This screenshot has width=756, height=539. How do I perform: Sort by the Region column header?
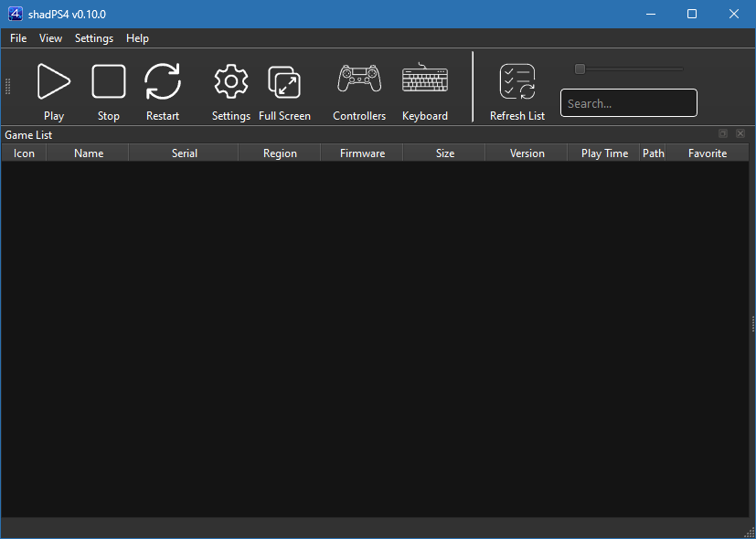[x=280, y=153]
